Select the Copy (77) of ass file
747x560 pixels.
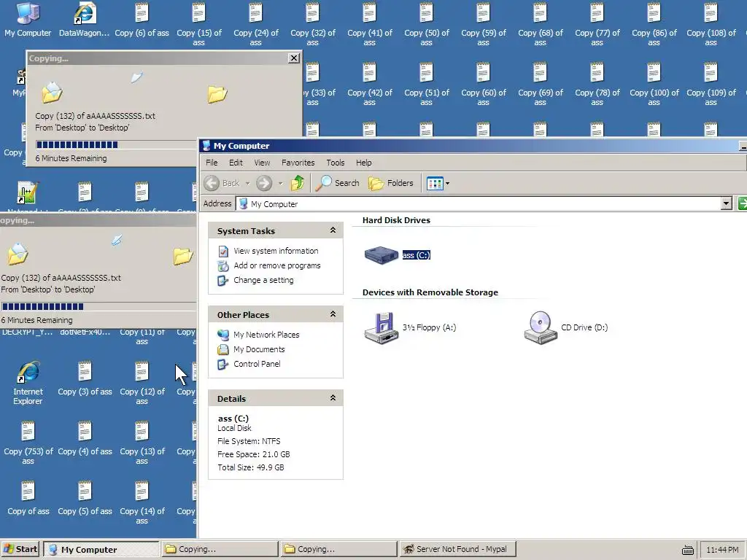point(597,24)
